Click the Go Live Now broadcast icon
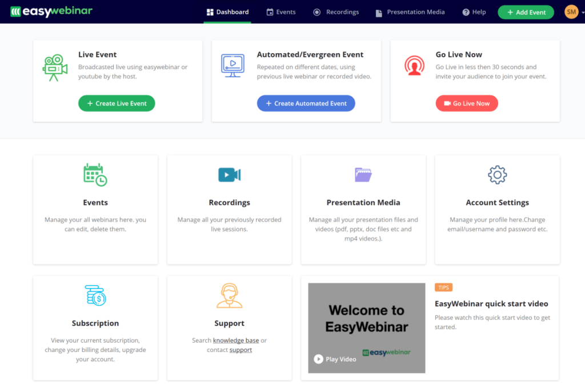The width and height of the screenshot is (585, 392). (x=414, y=65)
